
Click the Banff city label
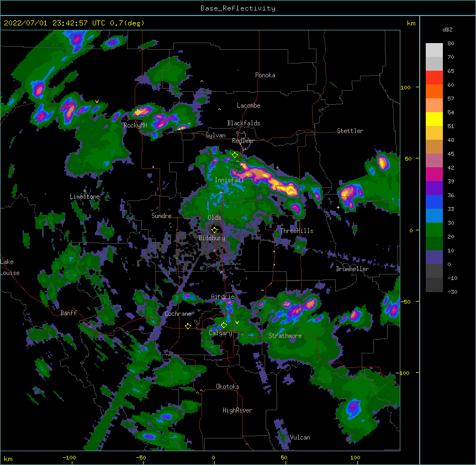coord(68,313)
